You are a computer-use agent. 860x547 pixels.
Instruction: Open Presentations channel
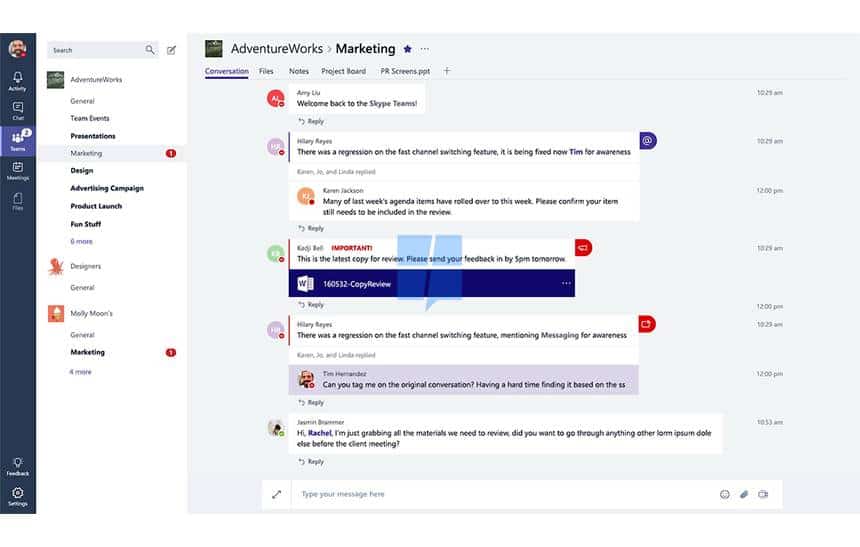[93, 136]
